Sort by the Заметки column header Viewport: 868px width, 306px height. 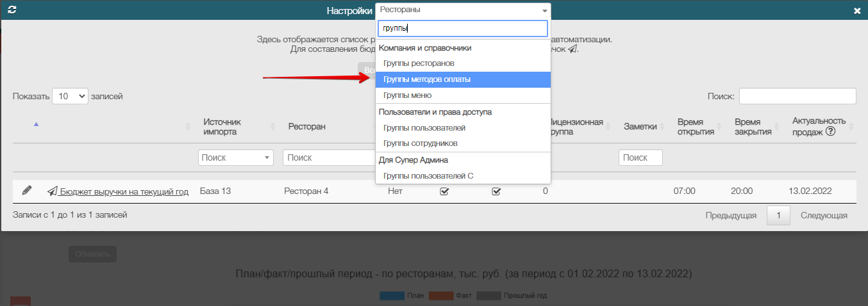coord(640,127)
